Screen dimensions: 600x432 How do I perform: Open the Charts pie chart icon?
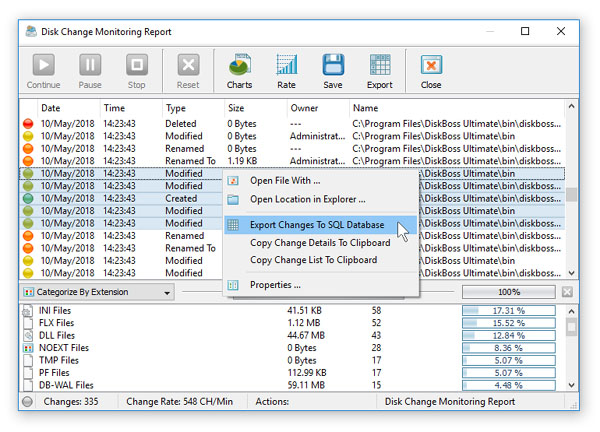pos(240,65)
